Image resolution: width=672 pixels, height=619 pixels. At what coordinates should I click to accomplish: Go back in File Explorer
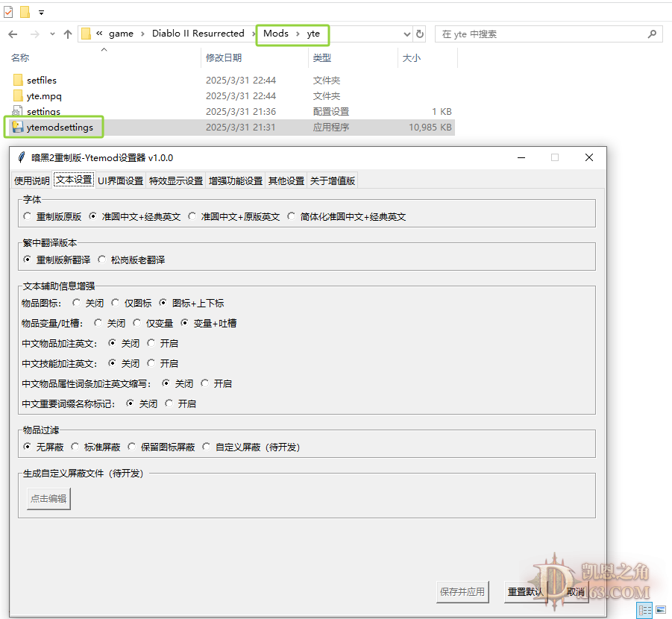point(13,34)
